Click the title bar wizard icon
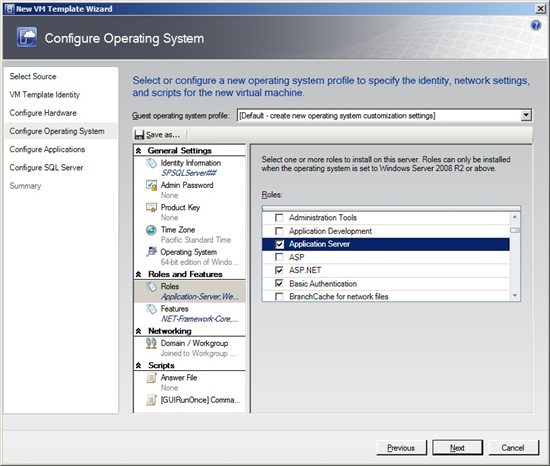 coord(10,9)
